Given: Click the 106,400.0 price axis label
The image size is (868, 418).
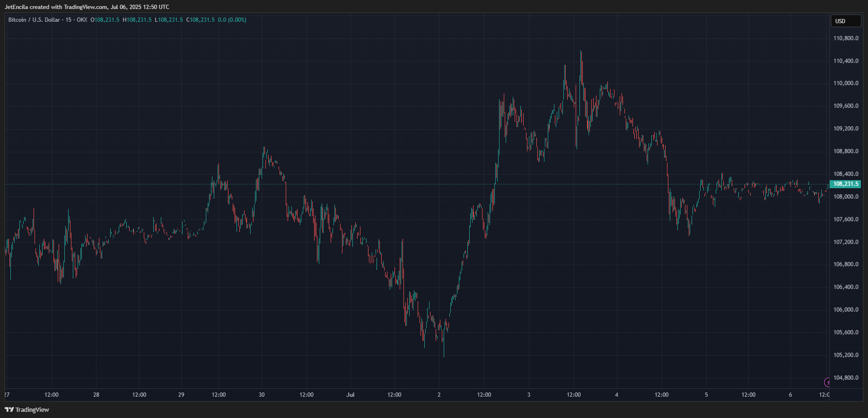Looking at the screenshot, I should (846, 287).
